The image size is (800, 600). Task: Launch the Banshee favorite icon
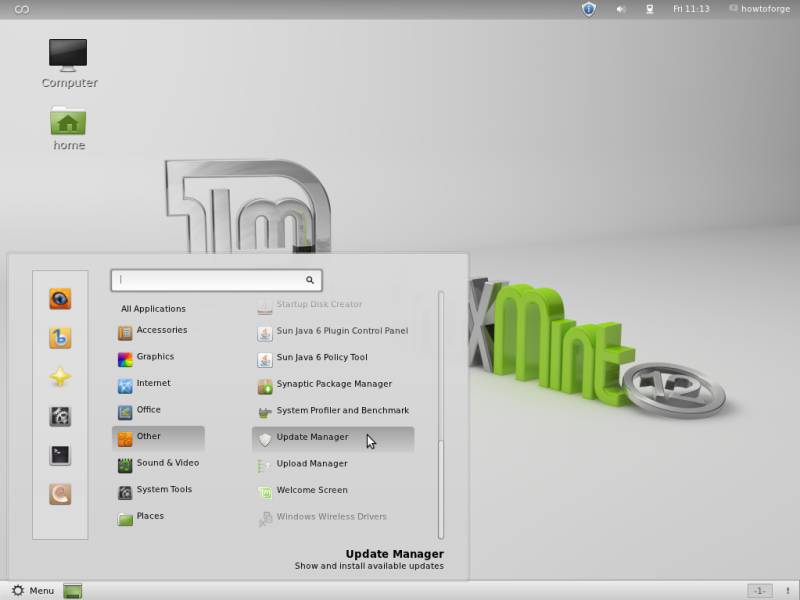click(60, 338)
